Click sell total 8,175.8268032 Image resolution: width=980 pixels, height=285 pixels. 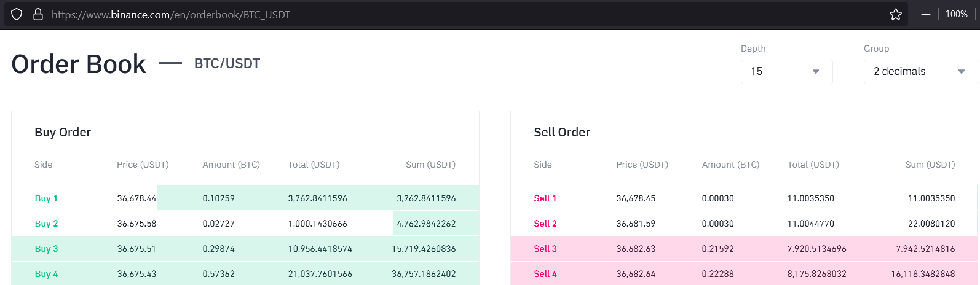[816, 274]
